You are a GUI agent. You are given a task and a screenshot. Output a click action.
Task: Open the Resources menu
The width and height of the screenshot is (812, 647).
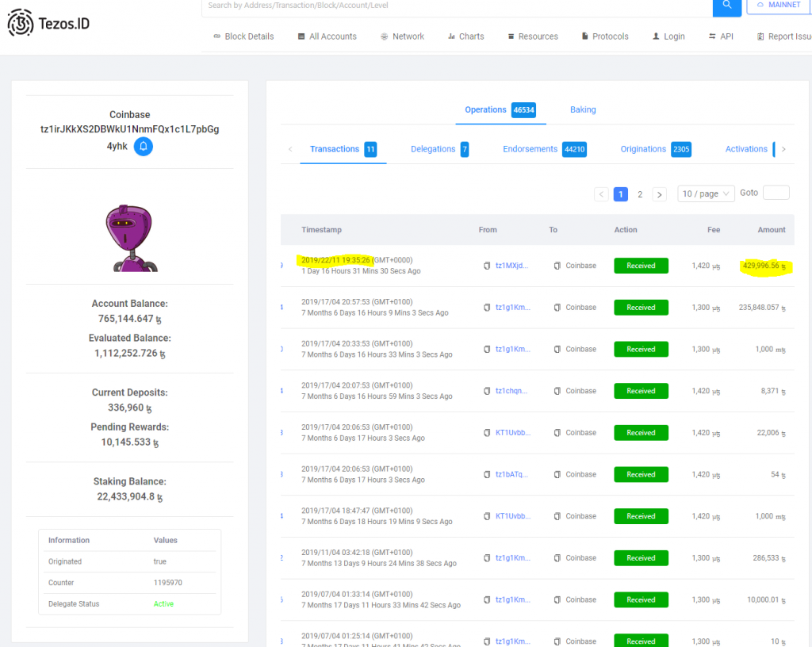click(x=533, y=36)
